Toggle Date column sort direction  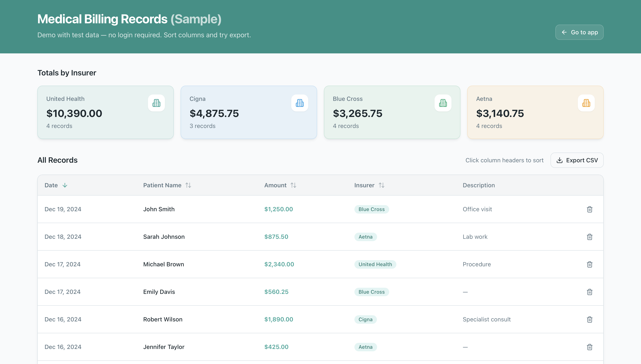(56, 185)
